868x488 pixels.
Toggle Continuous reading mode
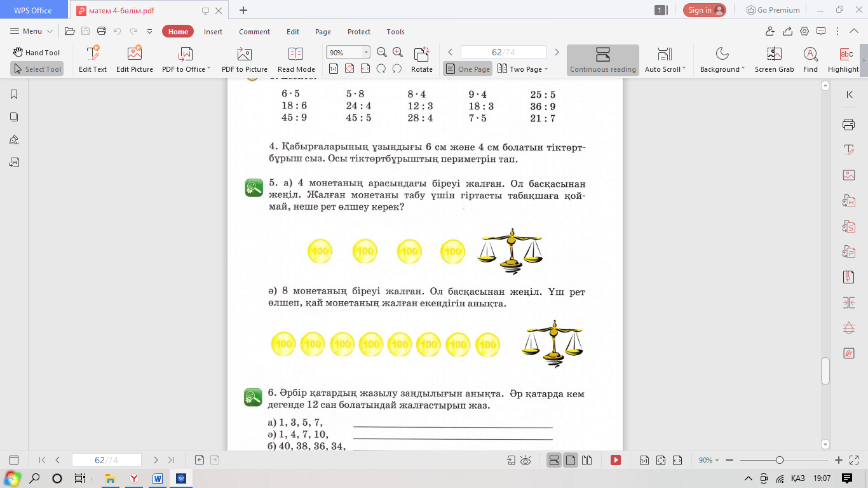point(602,60)
